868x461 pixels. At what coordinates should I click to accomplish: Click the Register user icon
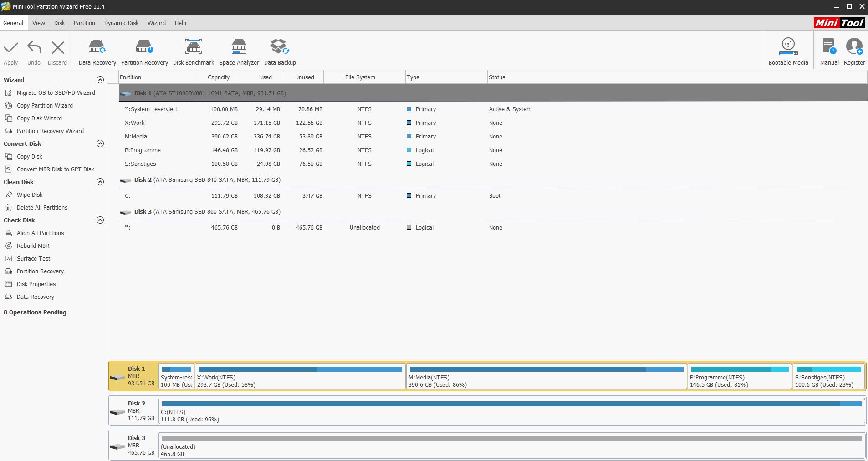pyautogui.click(x=854, y=46)
